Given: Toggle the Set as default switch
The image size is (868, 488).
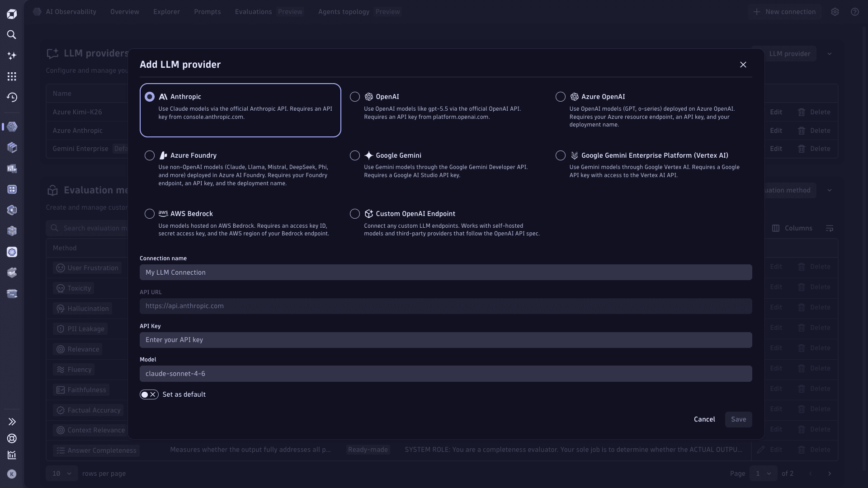Looking at the screenshot, I should click(x=149, y=394).
